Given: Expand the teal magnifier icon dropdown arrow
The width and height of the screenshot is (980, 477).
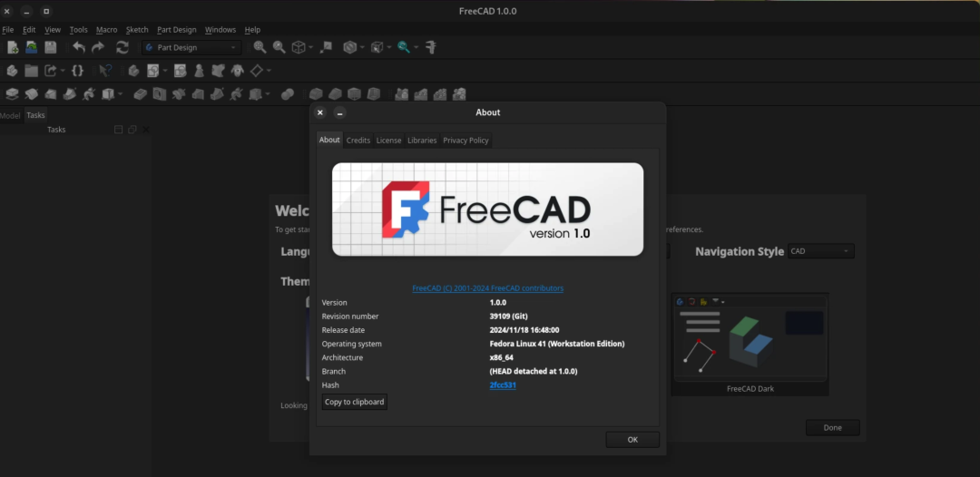Looking at the screenshot, I should tap(416, 47).
